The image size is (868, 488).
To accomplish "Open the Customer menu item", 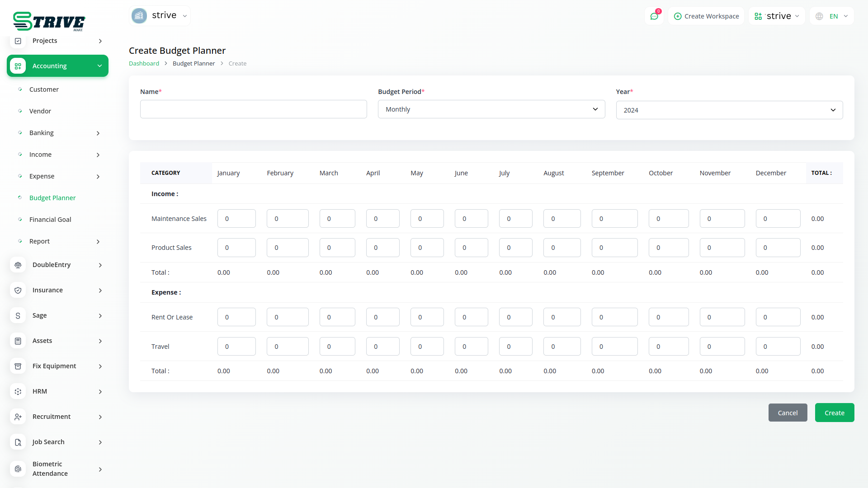I will click(44, 89).
